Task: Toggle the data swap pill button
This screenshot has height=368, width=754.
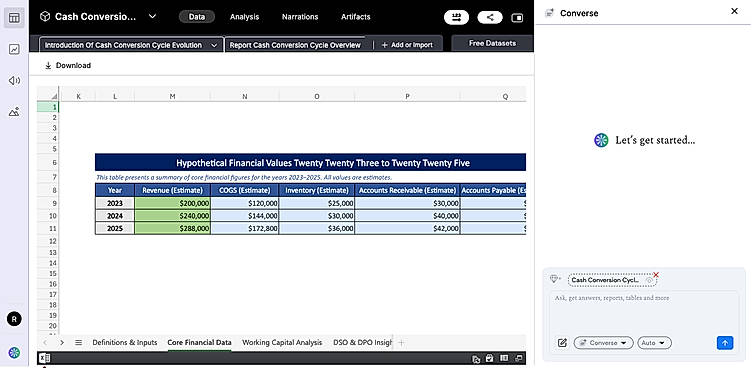Action: point(456,18)
